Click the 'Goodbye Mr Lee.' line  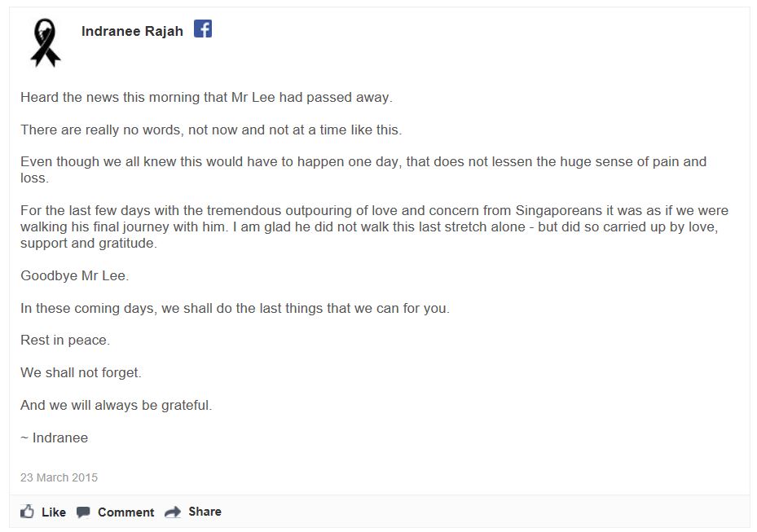tap(74, 275)
